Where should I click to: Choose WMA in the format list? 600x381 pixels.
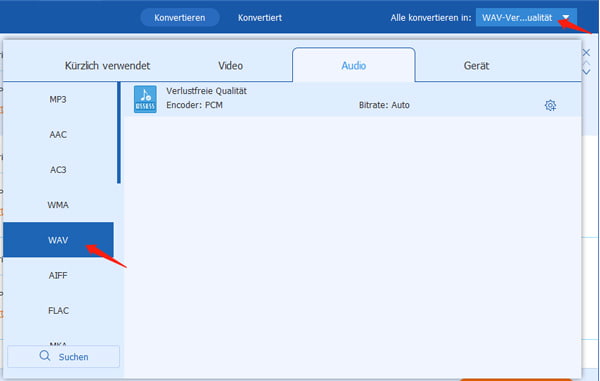(58, 205)
